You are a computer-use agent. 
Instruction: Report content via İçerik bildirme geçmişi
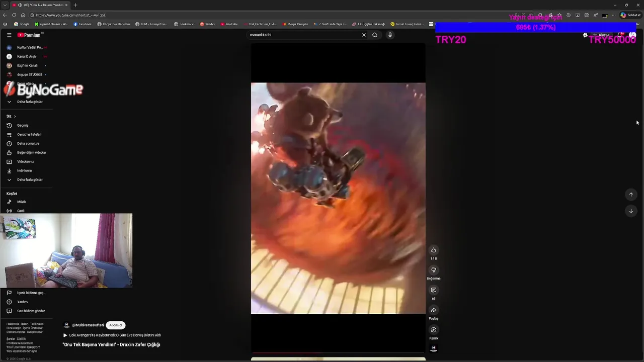[x=26, y=293]
